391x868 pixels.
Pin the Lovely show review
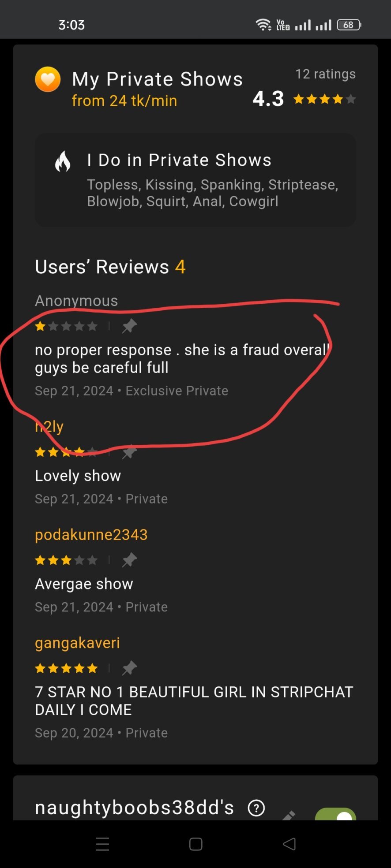(x=129, y=452)
